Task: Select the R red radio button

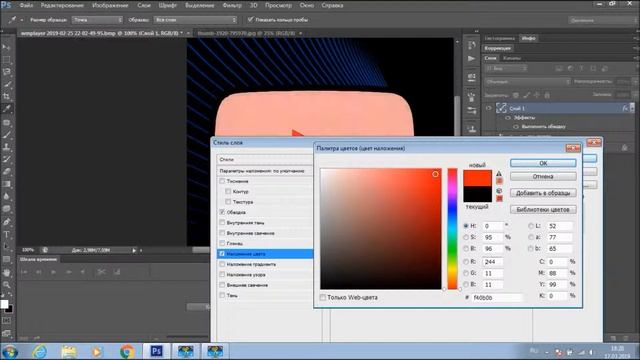Action: pos(466,262)
